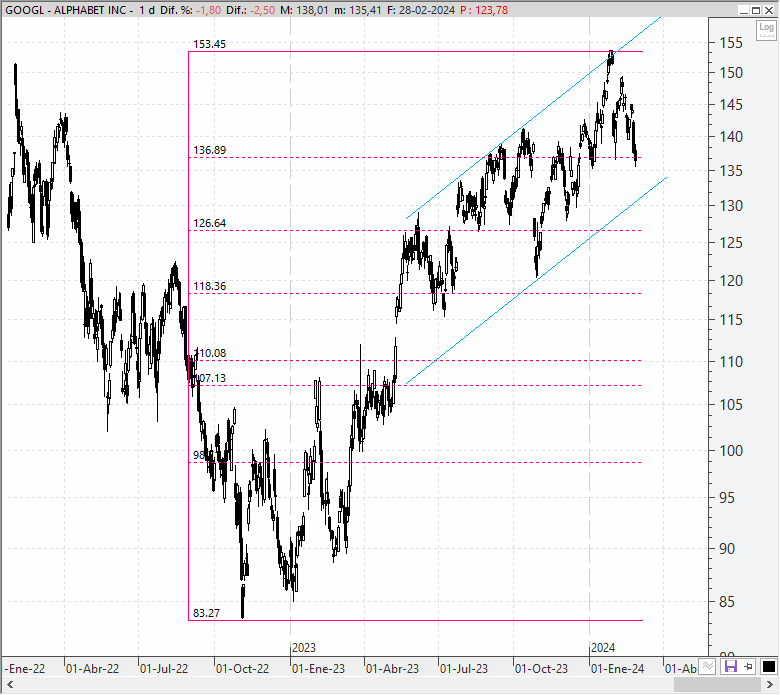The height and width of the screenshot is (695, 780).
Task: Maximize the GOOGL chart window
Action: 756,10
